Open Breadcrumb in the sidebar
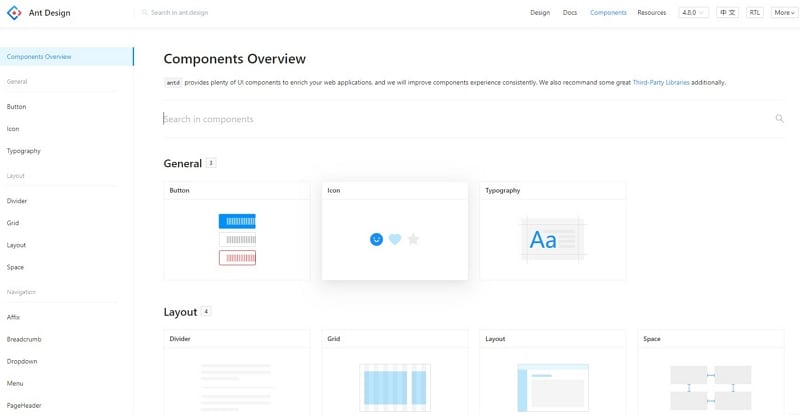800x415 pixels. [24, 339]
